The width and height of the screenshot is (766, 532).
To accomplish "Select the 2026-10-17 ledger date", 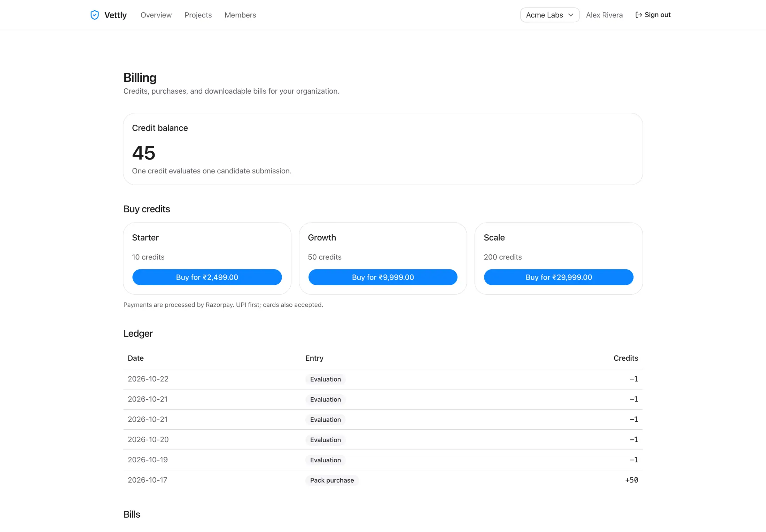I will 147,480.
